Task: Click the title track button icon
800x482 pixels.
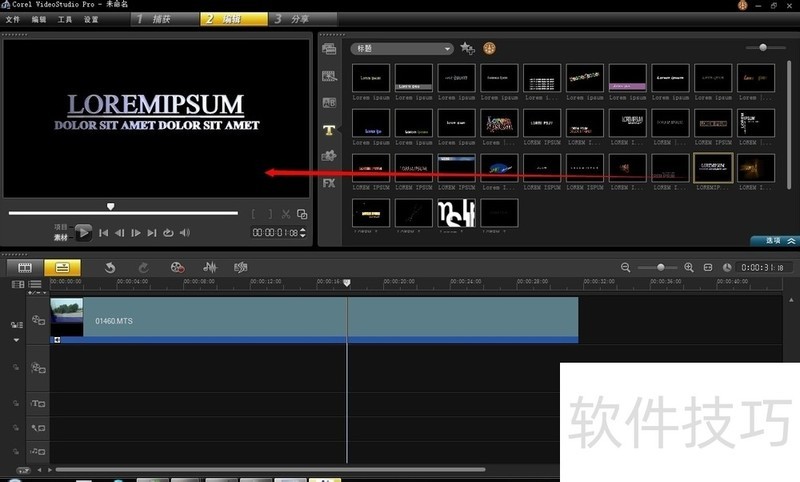Action: point(38,403)
